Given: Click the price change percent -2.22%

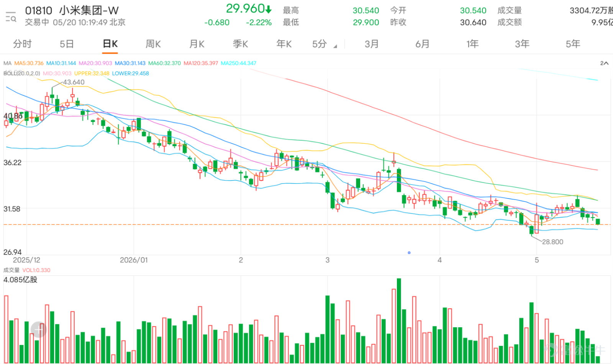Looking at the screenshot, I should pyautogui.click(x=259, y=23).
